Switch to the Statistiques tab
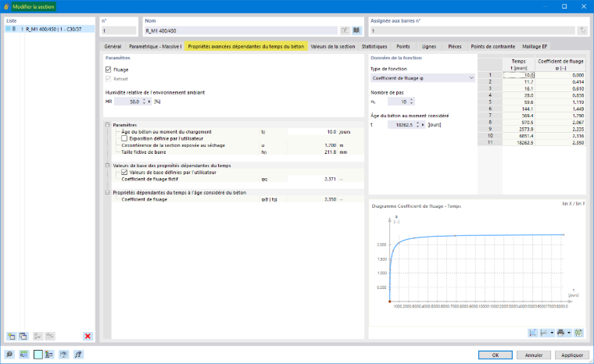This screenshot has width=594, height=364. pyautogui.click(x=374, y=46)
